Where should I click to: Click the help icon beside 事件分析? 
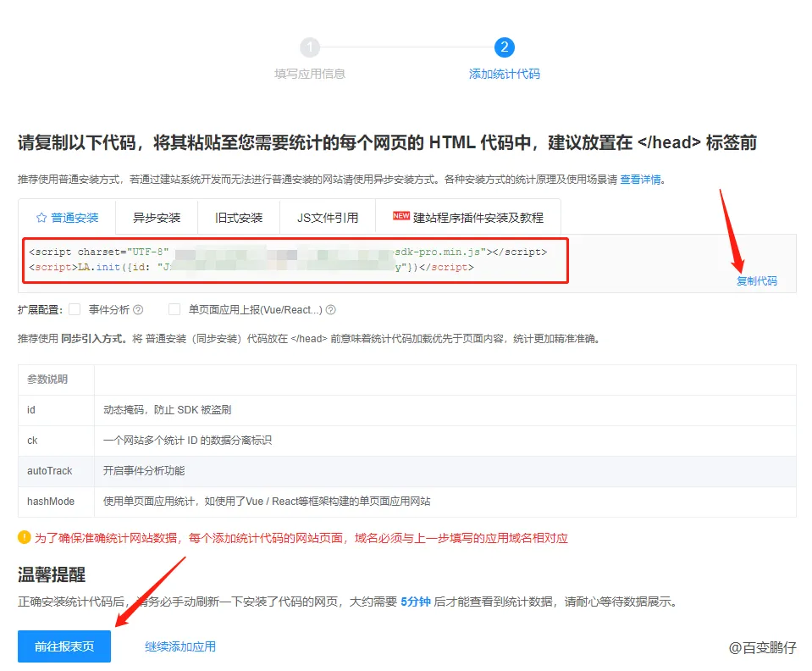point(137,308)
